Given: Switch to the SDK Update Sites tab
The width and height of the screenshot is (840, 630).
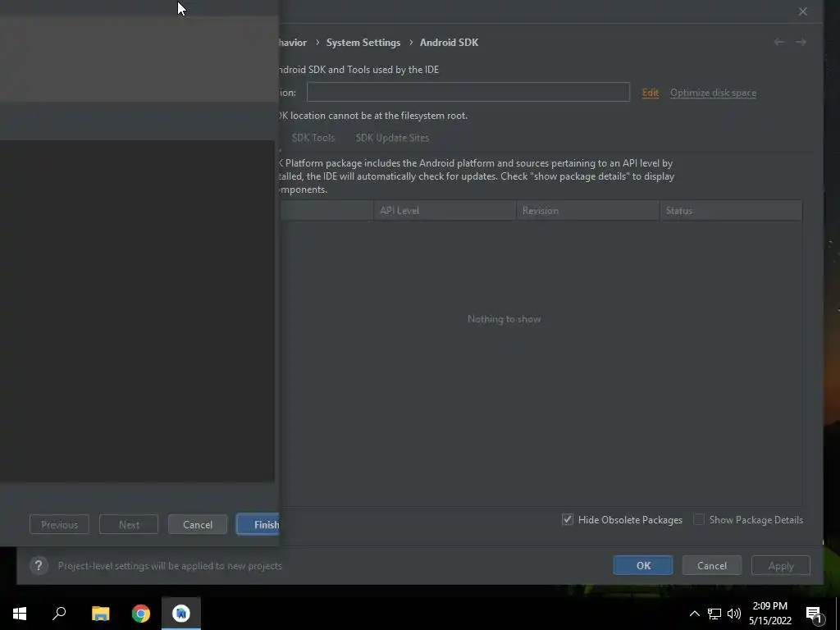Looking at the screenshot, I should coord(392,138).
